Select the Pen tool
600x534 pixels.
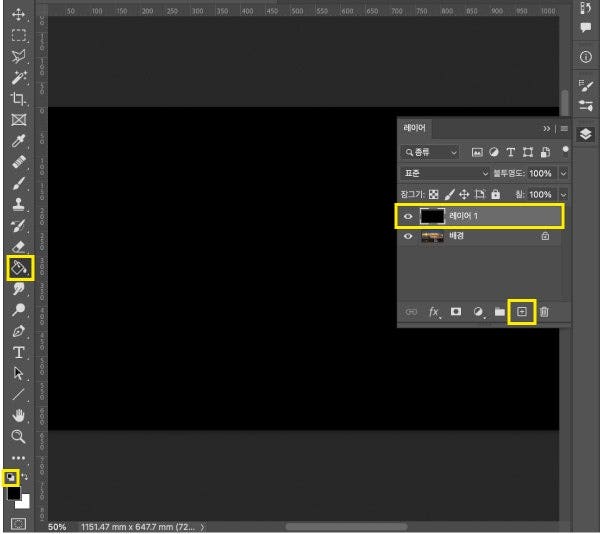click(x=18, y=331)
